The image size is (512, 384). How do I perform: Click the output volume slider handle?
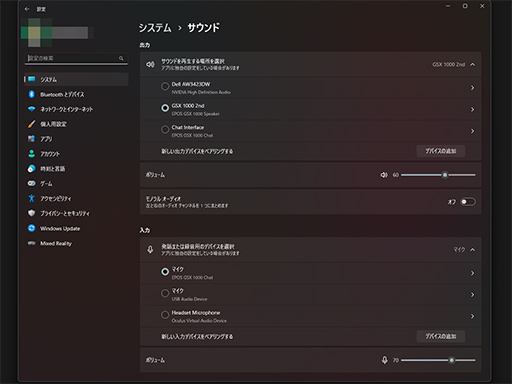point(445,175)
